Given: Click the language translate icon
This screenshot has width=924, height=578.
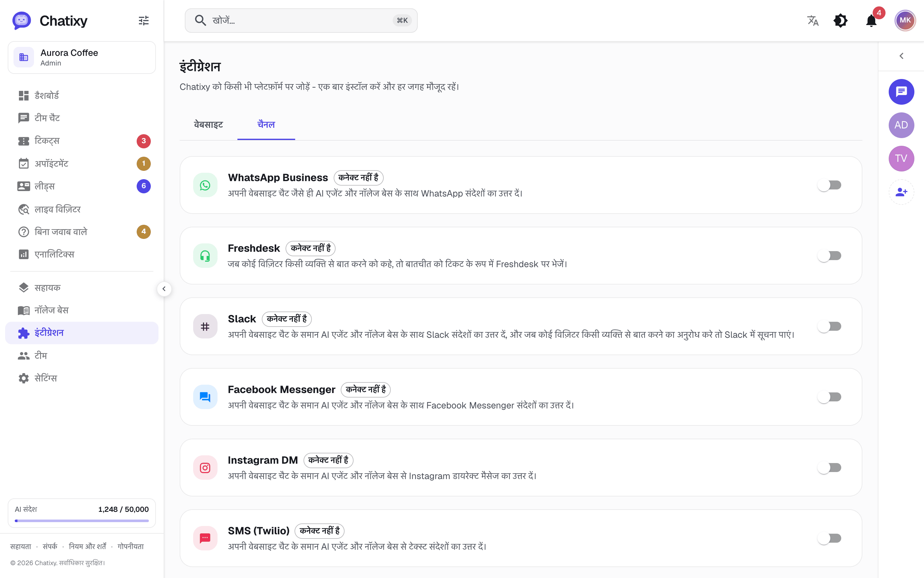Looking at the screenshot, I should 813,20.
